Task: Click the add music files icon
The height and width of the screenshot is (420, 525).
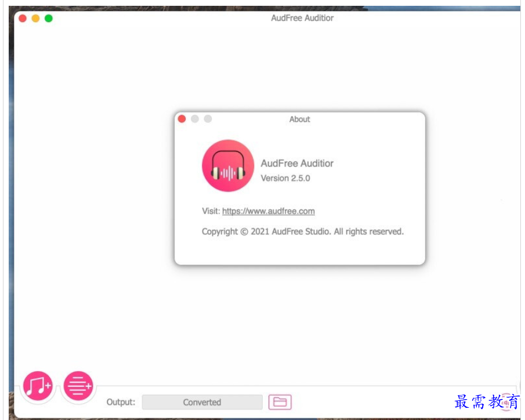Action: pyautogui.click(x=38, y=386)
